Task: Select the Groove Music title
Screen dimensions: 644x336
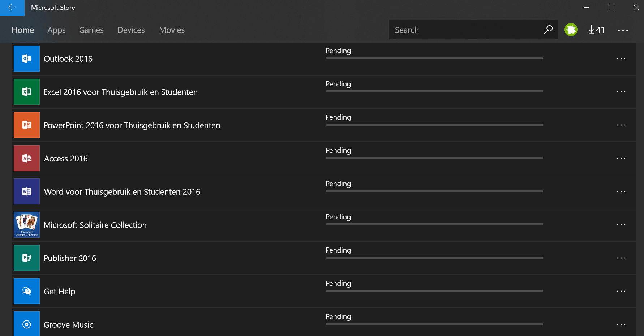Action: click(68, 325)
